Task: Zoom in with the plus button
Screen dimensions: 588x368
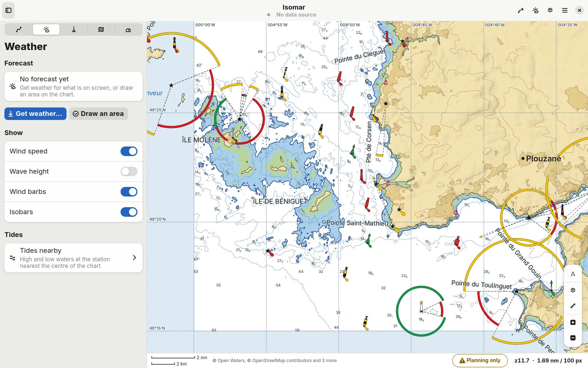Action: tap(573, 322)
